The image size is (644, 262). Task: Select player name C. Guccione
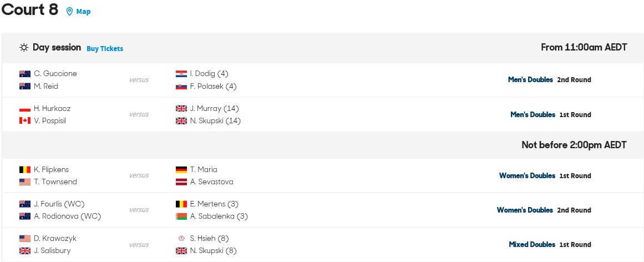55,74
